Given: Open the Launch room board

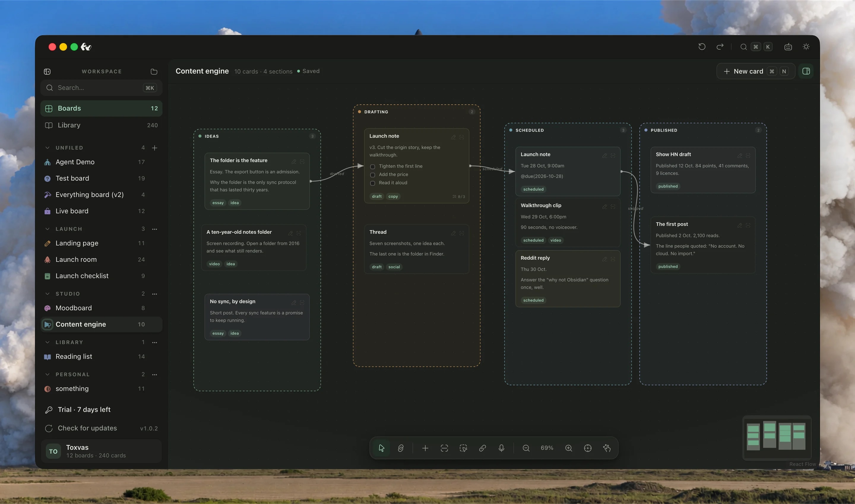Looking at the screenshot, I should point(101,260).
